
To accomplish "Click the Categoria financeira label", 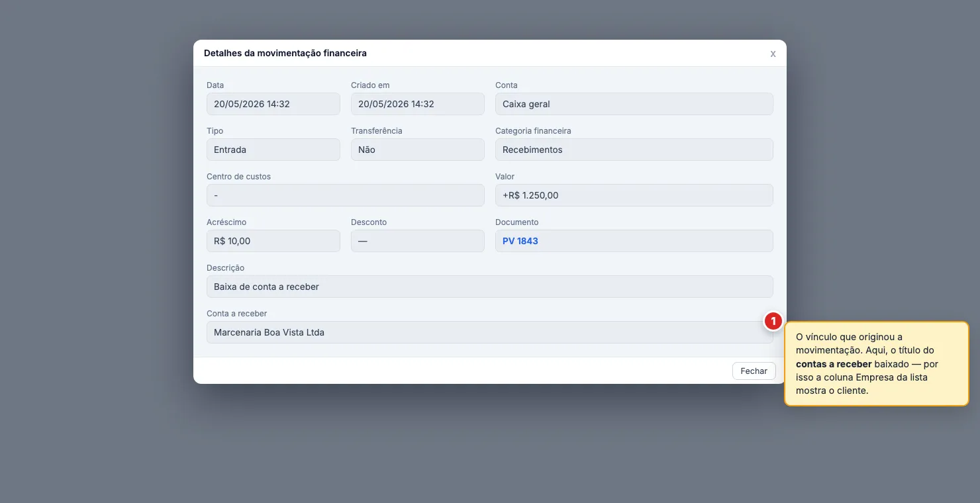I will pos(533,131).
